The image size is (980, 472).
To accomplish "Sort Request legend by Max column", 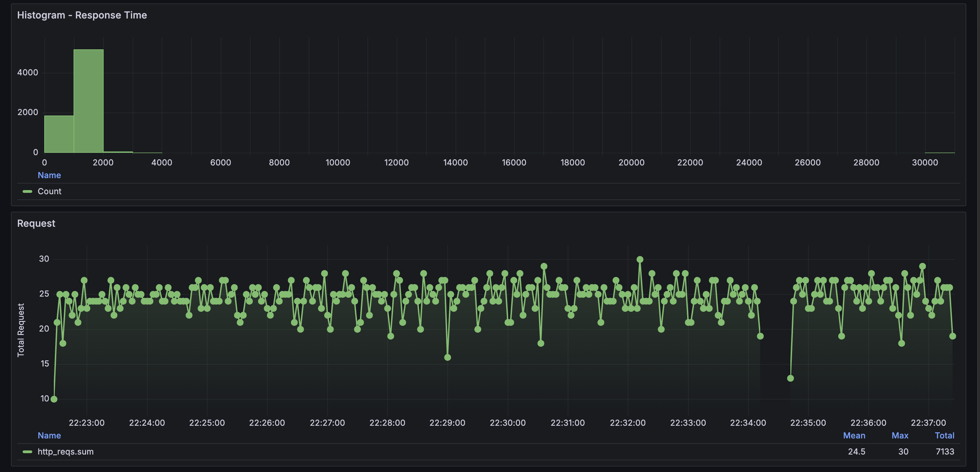I will tap(900, 435).
